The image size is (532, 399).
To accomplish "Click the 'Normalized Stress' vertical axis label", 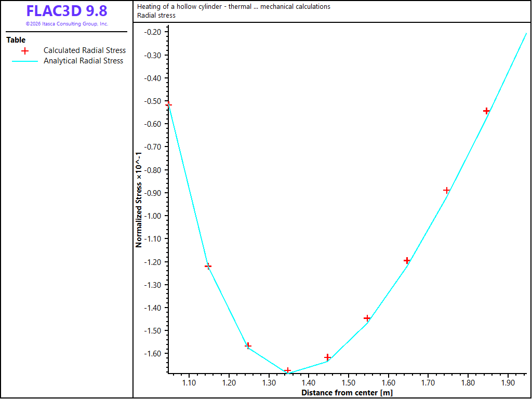I will [x=138, y=199].
